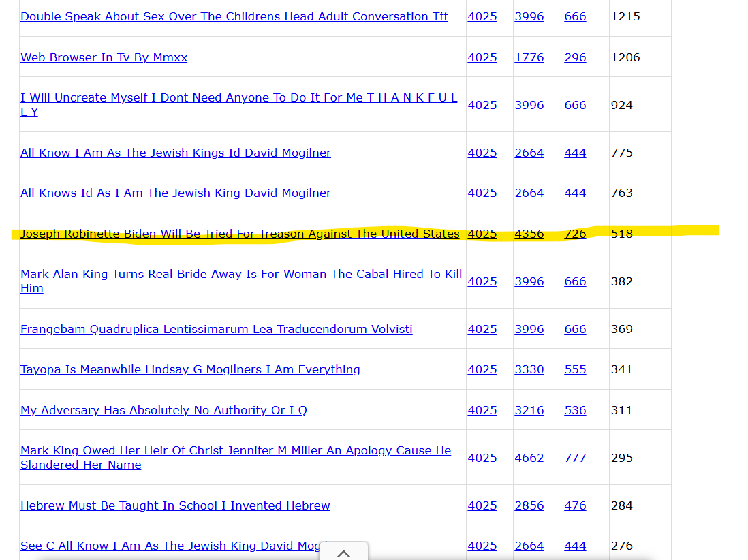
Task: Open 'All Know I Am As The Jewish Kings Id' link
Action: (176, 153)
